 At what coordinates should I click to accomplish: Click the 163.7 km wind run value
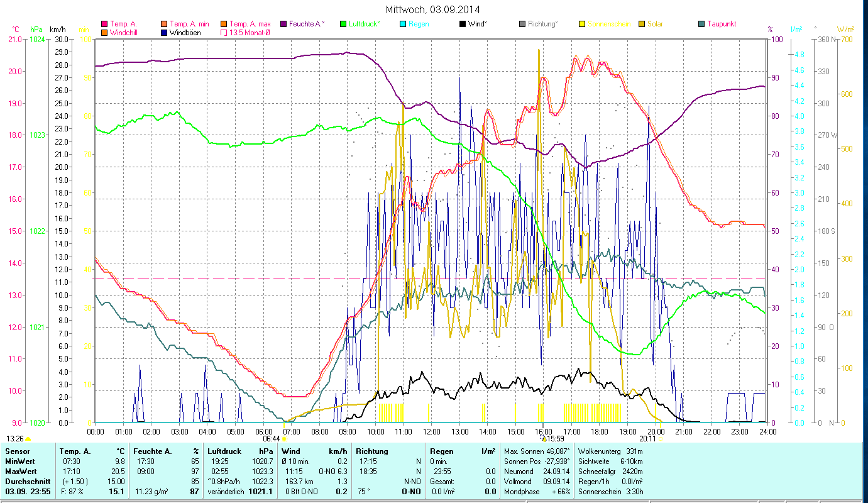click(298, 482)
